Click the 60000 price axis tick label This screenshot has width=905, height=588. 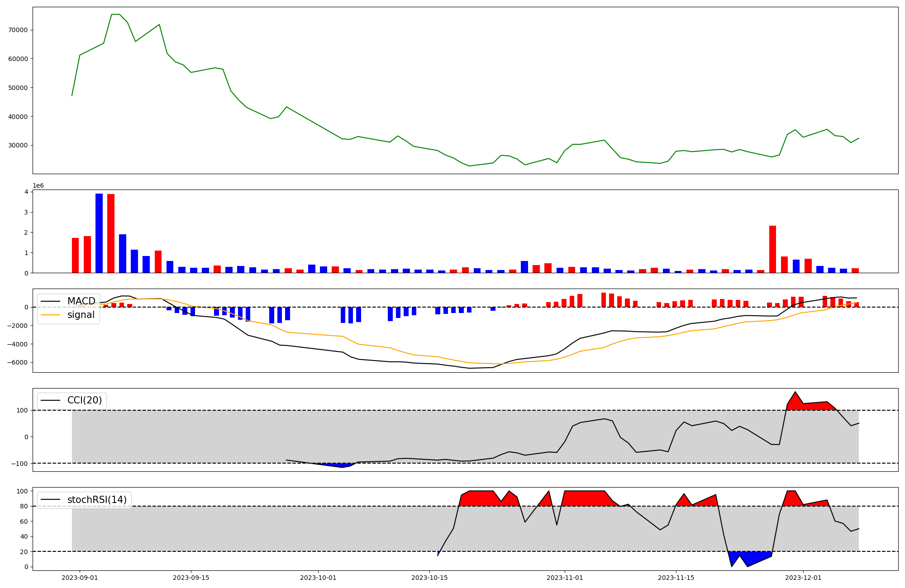click(x=19, y=59)
